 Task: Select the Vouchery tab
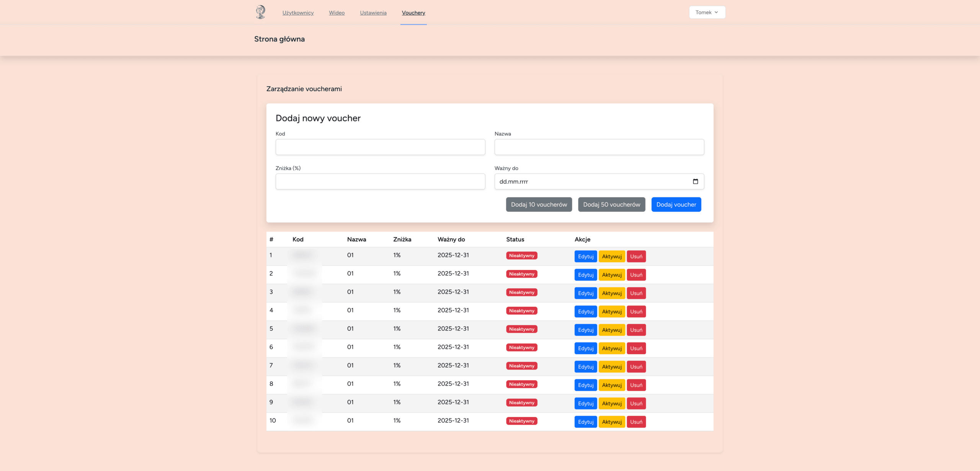coord(413,13)
